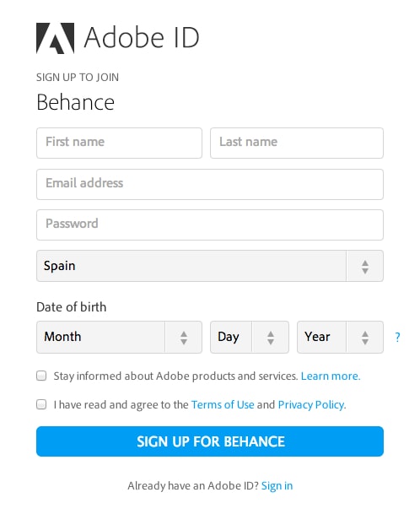
Task: Check the Stay informed about Adobe products box
Action: pos(41,376)
